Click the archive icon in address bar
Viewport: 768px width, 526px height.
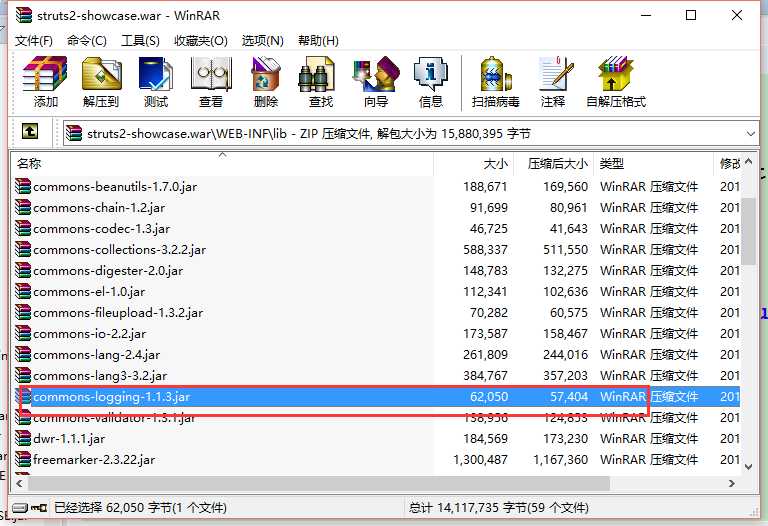pos(73,133)
